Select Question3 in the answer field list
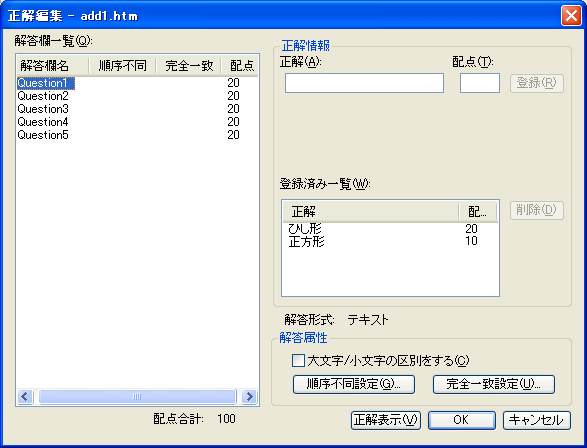Viewport: 587px width, 448px height. pos(43,109)
